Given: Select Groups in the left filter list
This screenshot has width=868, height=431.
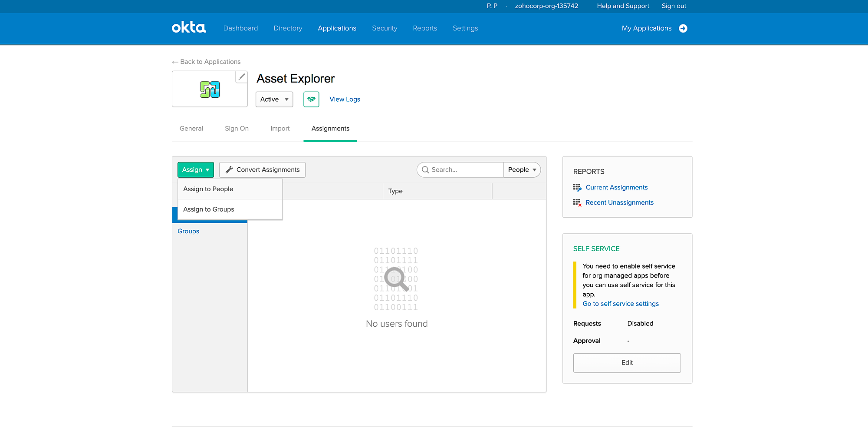Looking at the screenshot, I should [188, 231].
